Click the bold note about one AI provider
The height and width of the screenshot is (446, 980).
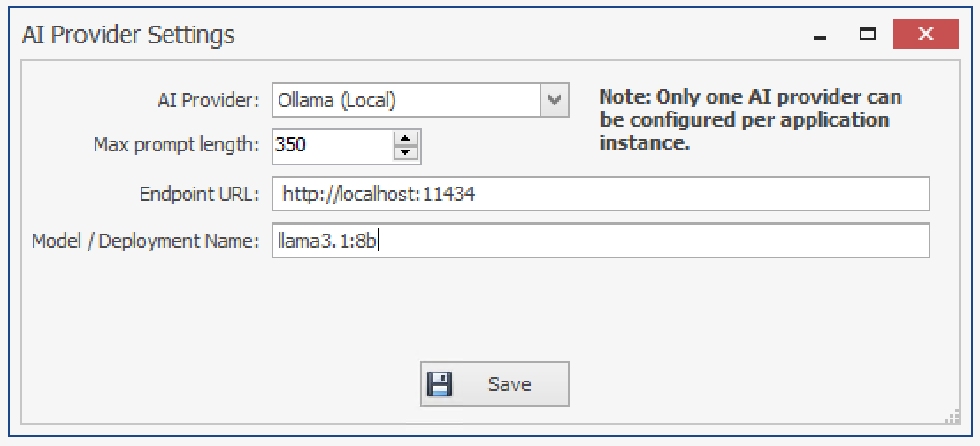(x=750, y=119)
